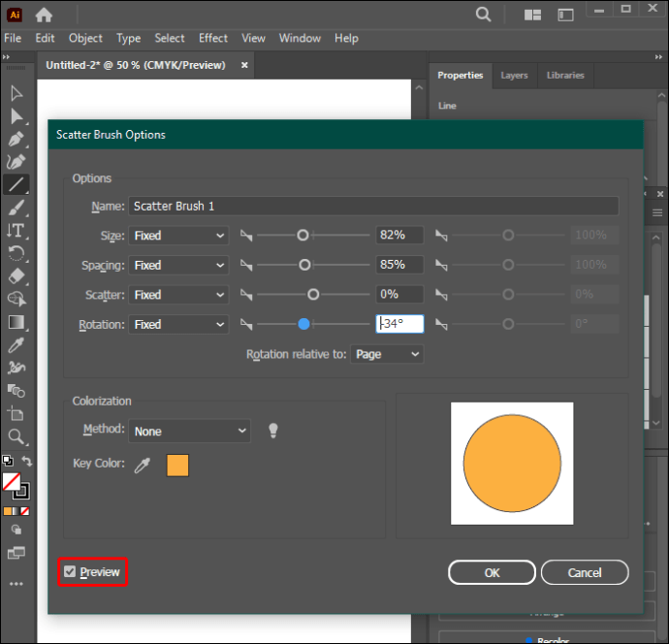Click the Illustrator Home icon

44,16
